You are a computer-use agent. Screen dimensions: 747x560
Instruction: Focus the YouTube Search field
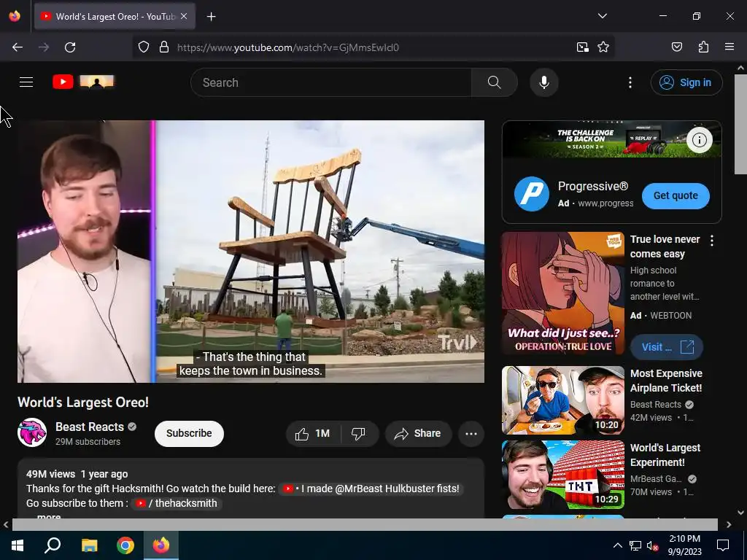tap(331, 82)
